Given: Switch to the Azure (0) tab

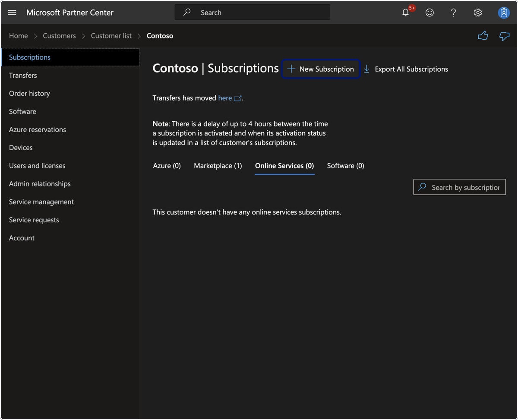Looking at the screenshot, I should pos(167,166).
